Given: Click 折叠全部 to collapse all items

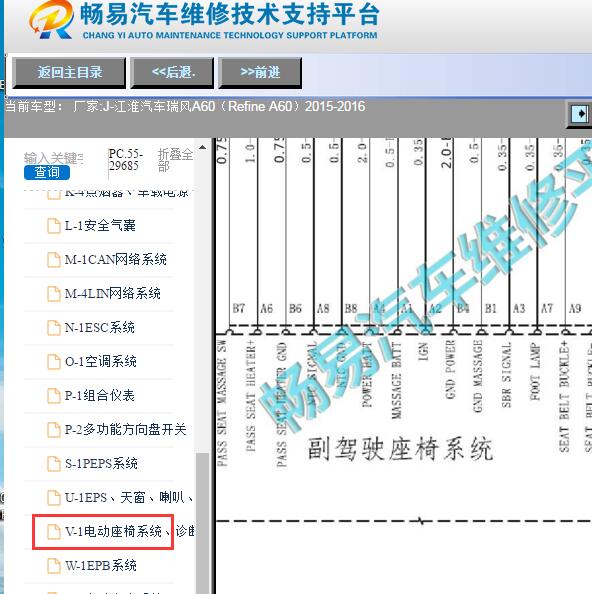Looking at the screenshot, I should 175,160.
